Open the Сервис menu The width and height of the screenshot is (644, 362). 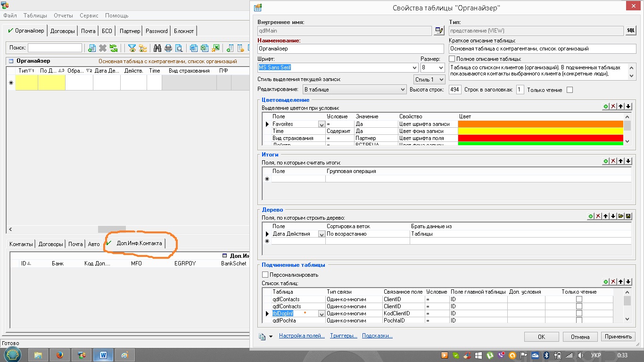tap(89, 16)
